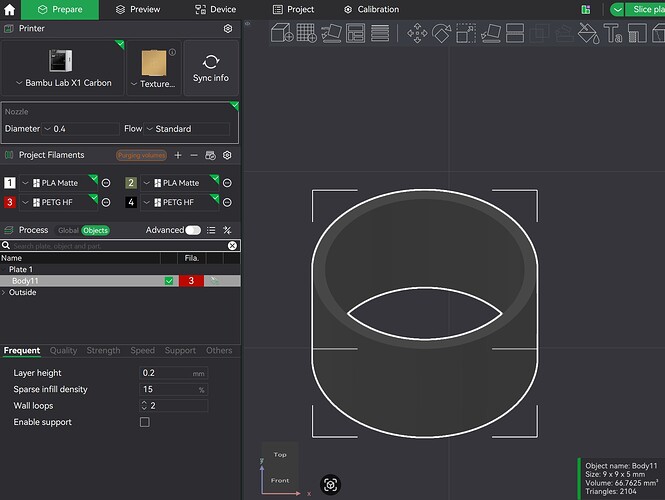Expand the Outside tree node

pyautogui.click(x=3, y=292)
